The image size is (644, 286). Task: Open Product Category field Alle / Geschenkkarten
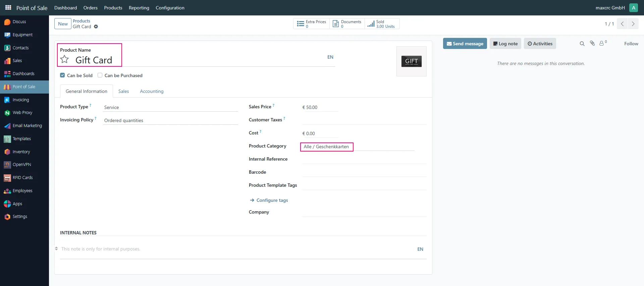(x=326, y=147)
